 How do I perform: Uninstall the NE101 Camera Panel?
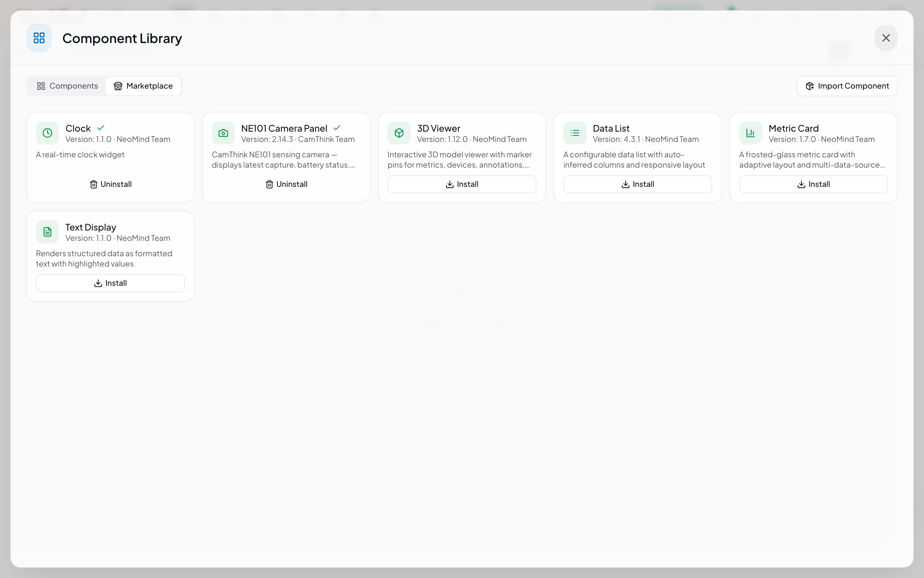coord(286,184)
